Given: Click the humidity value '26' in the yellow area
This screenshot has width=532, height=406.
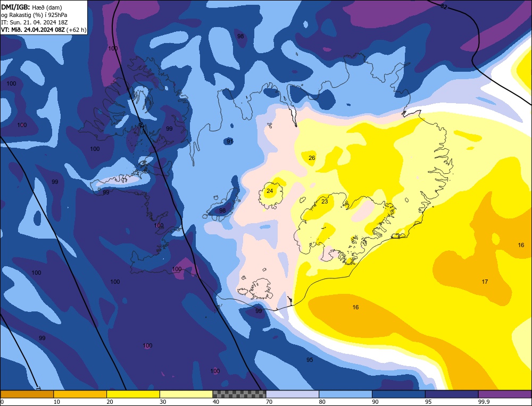Looking at the screenshot, I should coord(312,158).
